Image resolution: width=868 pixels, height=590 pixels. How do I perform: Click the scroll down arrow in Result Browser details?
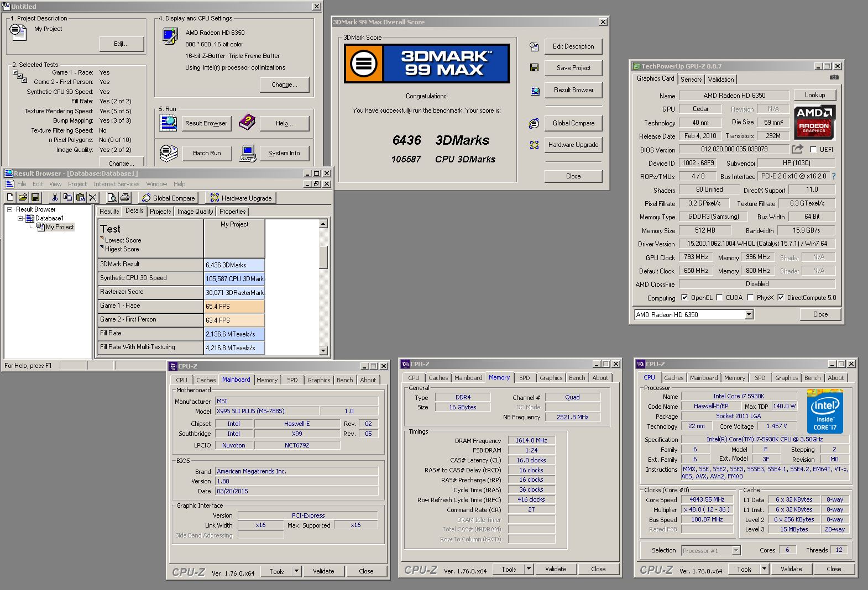[323, 350]
